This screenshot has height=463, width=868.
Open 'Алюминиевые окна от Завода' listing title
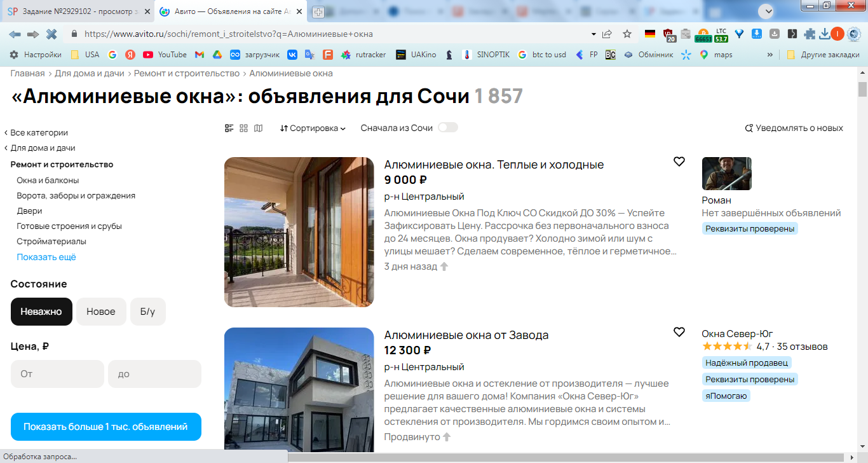[466, 335]
